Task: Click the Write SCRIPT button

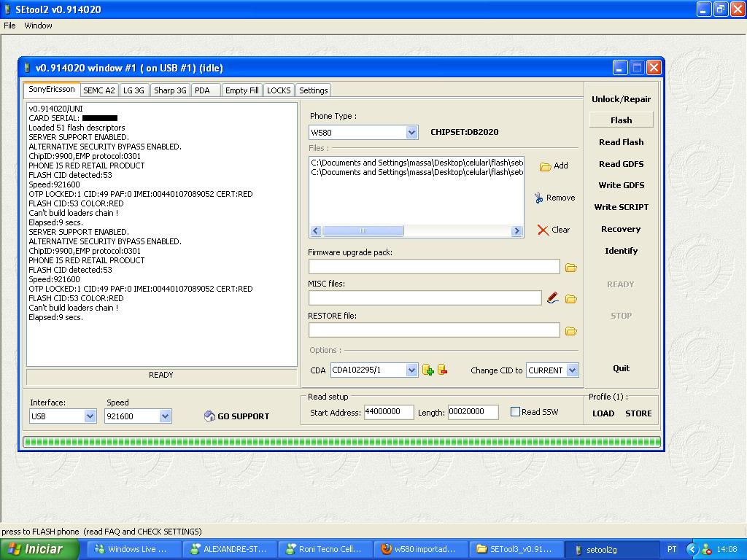Action: [x=622, y=207]
